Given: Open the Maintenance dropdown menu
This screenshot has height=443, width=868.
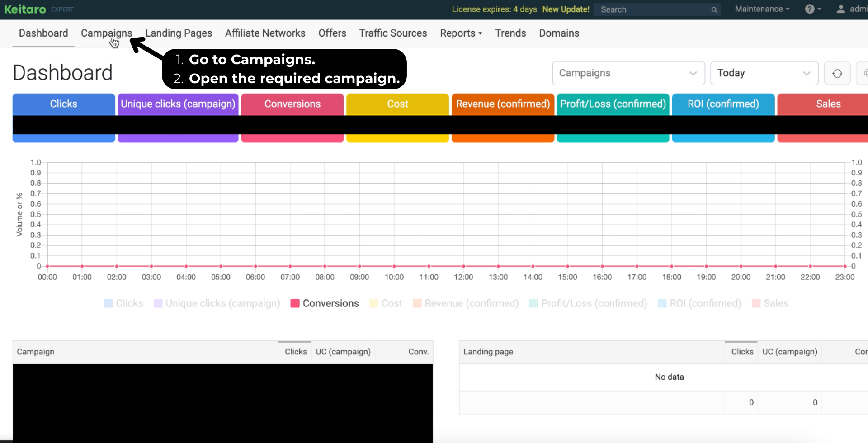Looking at the screenshot, I should pos(762,9).
